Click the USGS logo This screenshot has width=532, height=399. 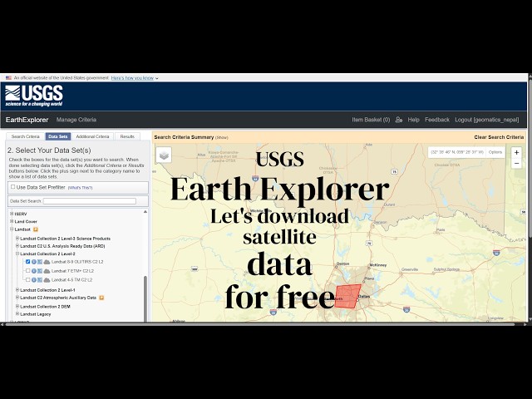coord(34,96)
